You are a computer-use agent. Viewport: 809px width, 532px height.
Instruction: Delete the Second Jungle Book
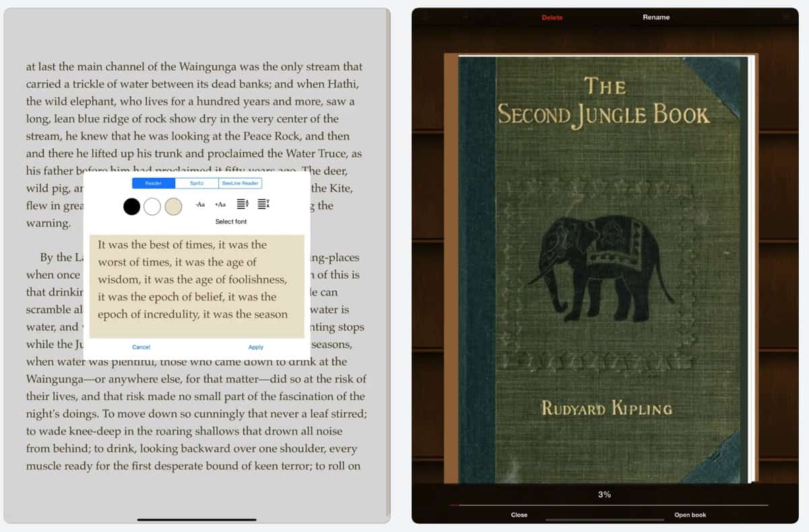click(552, 18)
